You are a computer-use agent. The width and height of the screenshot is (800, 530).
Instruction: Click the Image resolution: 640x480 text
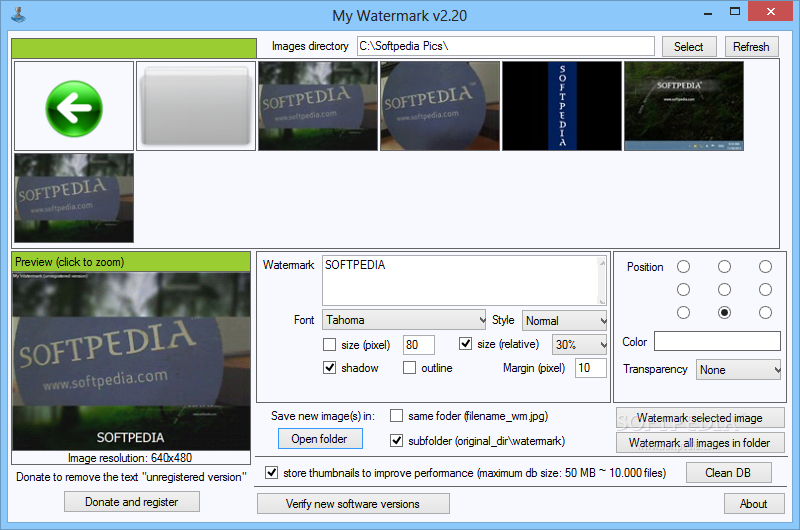pos(130,458)
